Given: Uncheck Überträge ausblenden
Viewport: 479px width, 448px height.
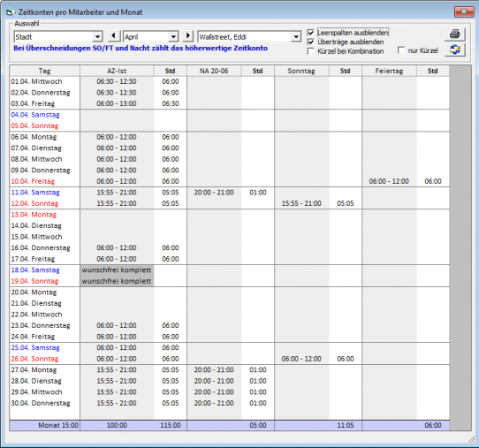Looking at the screenshot, I should coord(311,42).
